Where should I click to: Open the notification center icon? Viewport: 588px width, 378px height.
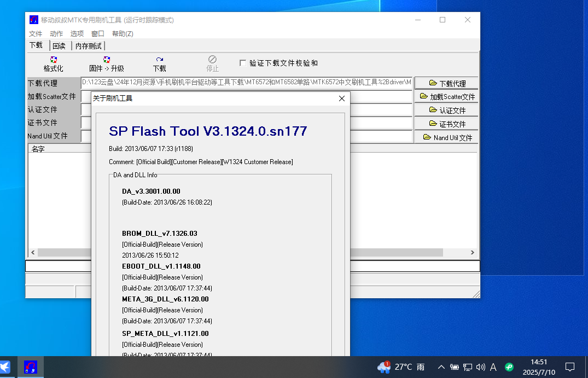pyautogui.click(x=569, y=367)
